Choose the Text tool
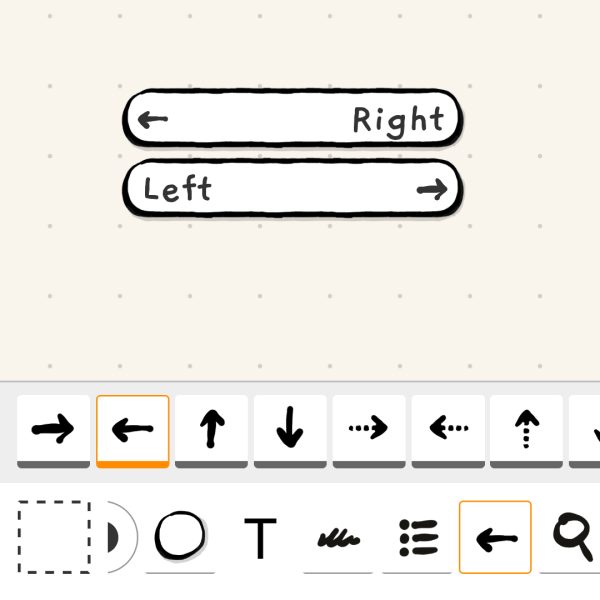The image size is (600, 600). click(261, 538)
